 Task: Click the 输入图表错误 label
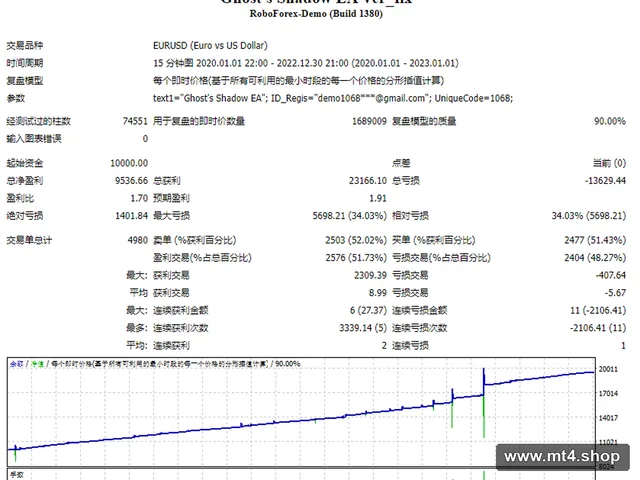pos(34,138)
